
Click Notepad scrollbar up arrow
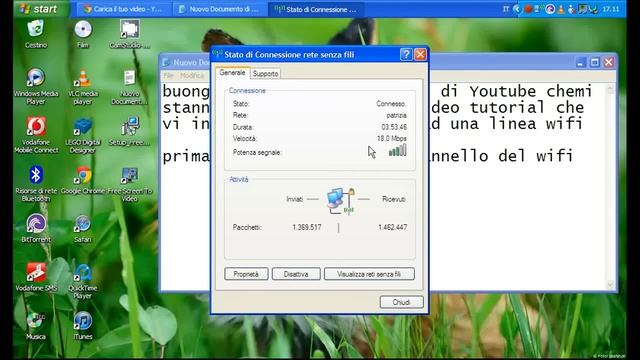click(x=611, y=89)
